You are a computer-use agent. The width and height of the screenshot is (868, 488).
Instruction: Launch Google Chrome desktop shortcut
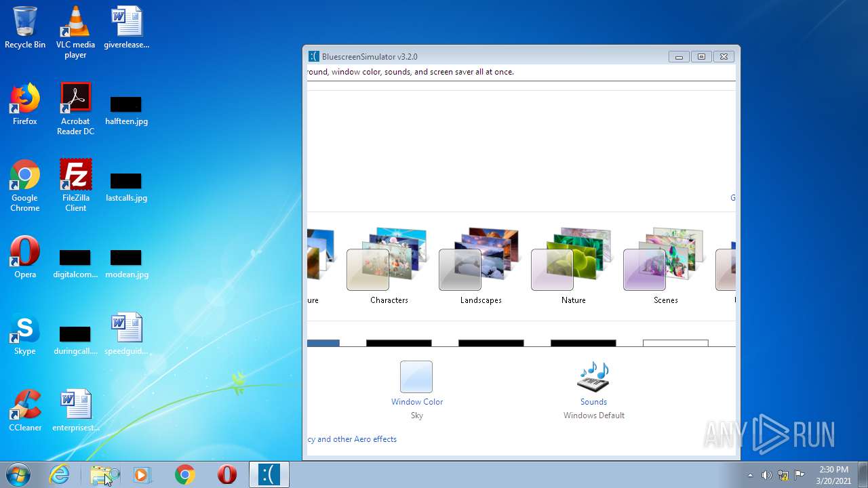coord(25,185)
